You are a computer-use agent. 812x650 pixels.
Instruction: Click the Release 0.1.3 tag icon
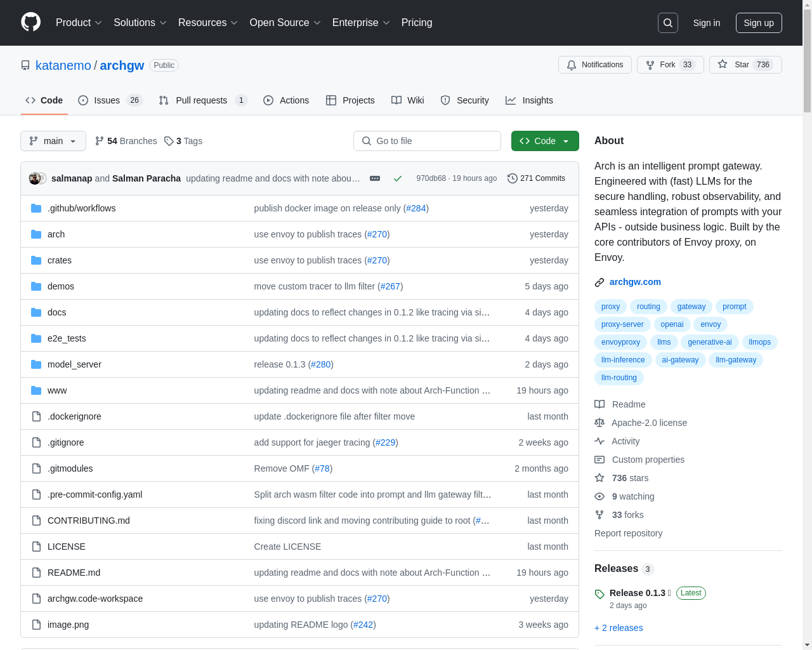pyautogui.click(x=599, y=594)
